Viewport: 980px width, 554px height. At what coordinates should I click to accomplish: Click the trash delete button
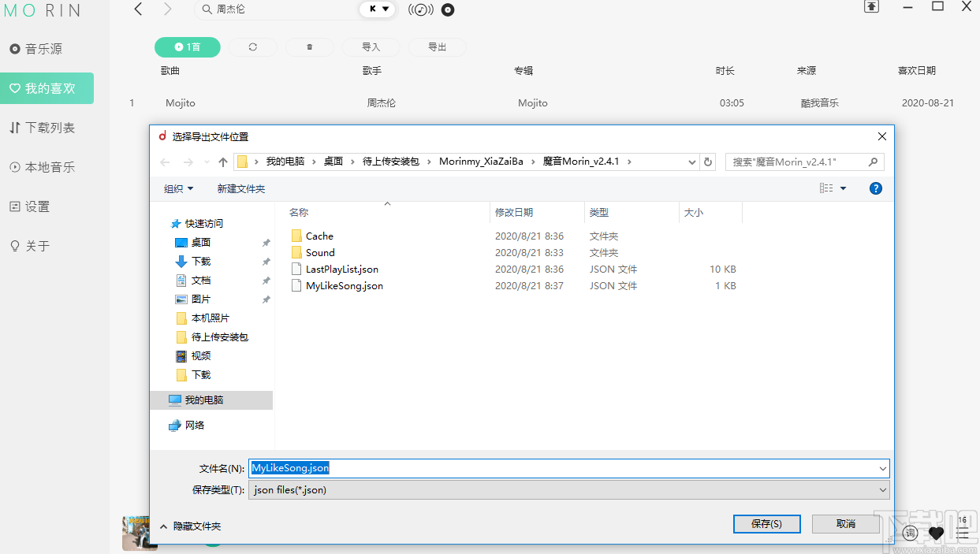309,47
